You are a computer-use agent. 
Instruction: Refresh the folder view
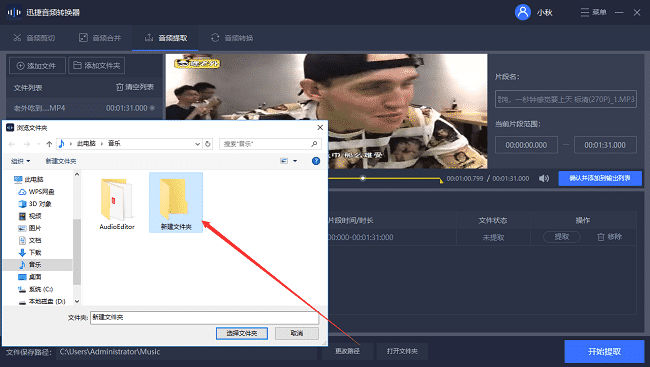point(208,144)
